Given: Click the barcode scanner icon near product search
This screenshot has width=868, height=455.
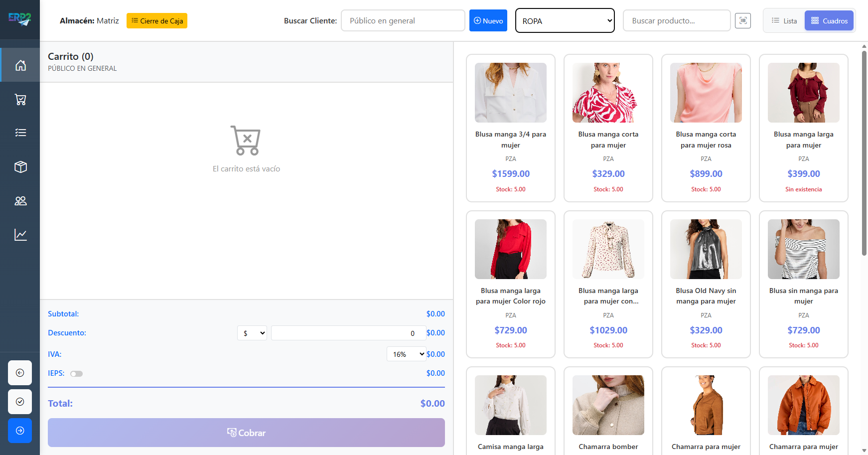Looking at the screenshot, I should coord(743,20).
